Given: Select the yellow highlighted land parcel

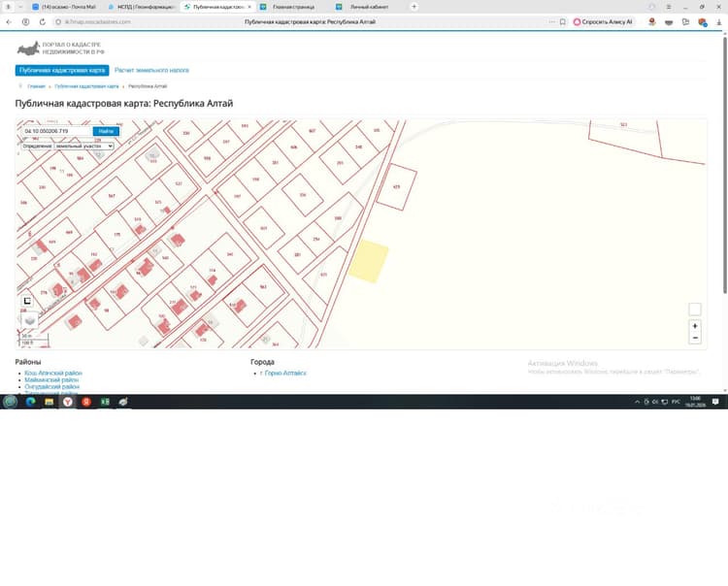Looking at the screenshot, I should (369, 261).
